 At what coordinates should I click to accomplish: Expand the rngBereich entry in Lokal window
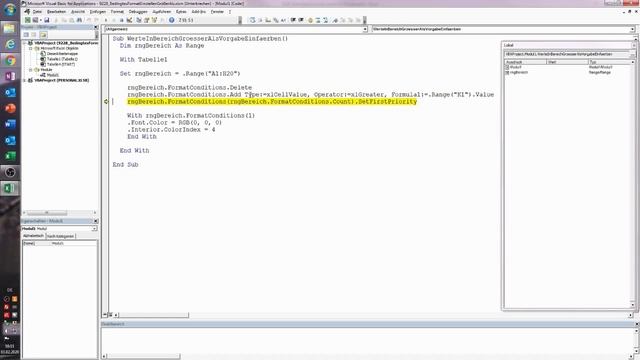[507, 72]
